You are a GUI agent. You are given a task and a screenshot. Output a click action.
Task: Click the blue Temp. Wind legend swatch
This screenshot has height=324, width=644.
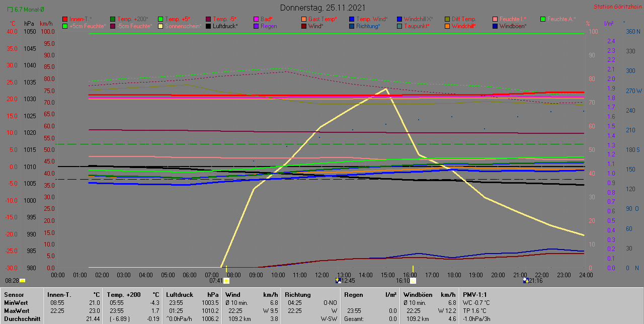coord(352,19)
